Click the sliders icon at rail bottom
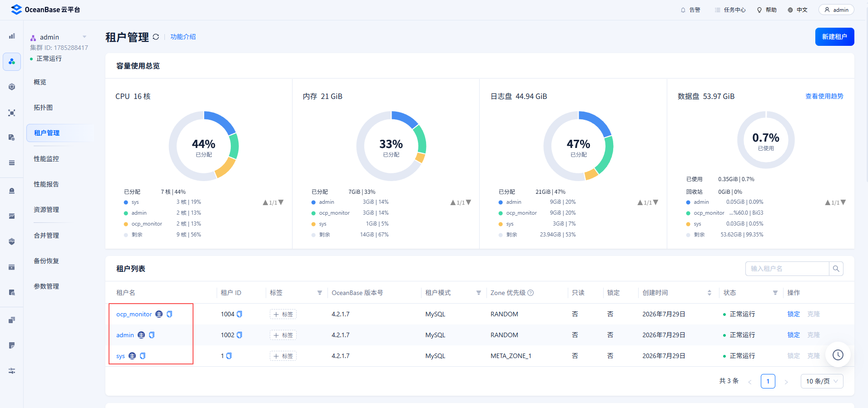Screen dimensions: 868x408 pos(12,371)
